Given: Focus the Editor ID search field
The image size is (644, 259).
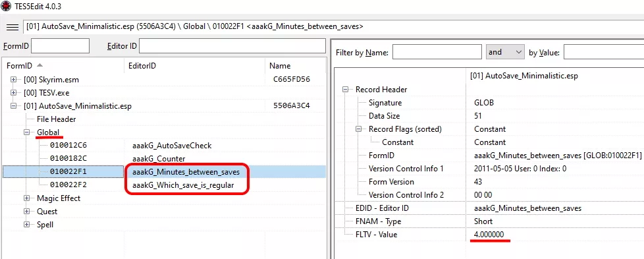Looking at the screenshot, I should 232,46.
